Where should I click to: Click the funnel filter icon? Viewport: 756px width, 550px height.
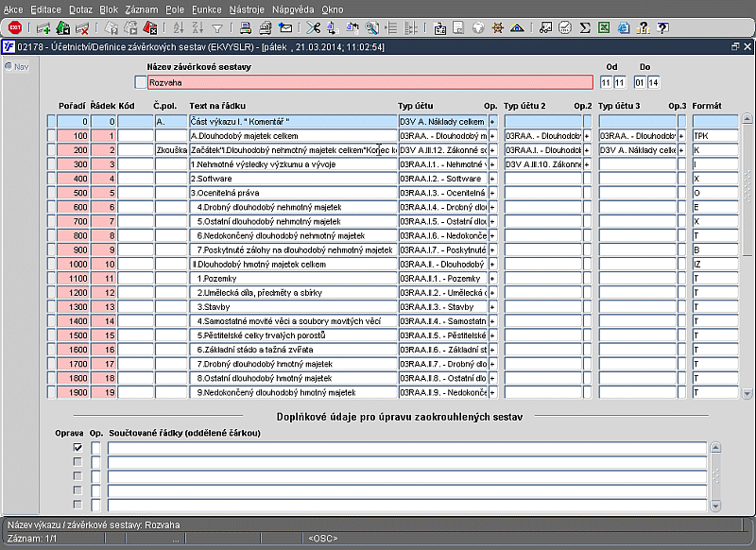point(217,29)
